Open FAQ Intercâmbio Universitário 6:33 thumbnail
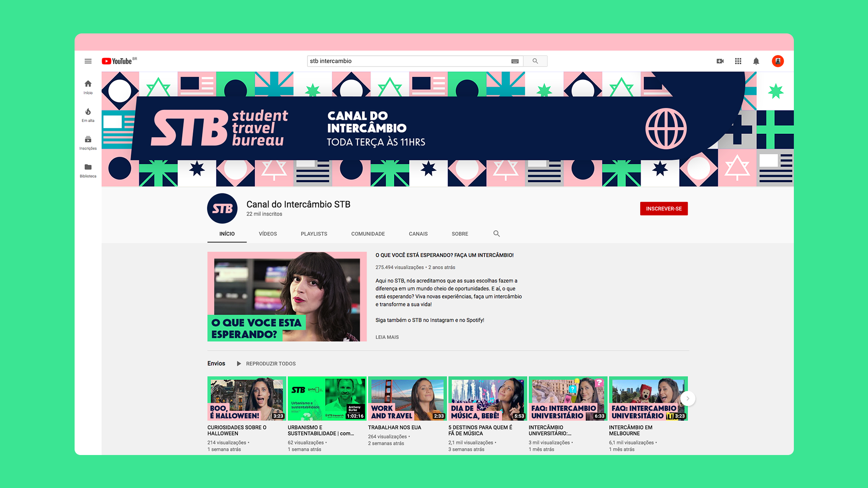The image size is (868, 488). (x=568, y=399)
